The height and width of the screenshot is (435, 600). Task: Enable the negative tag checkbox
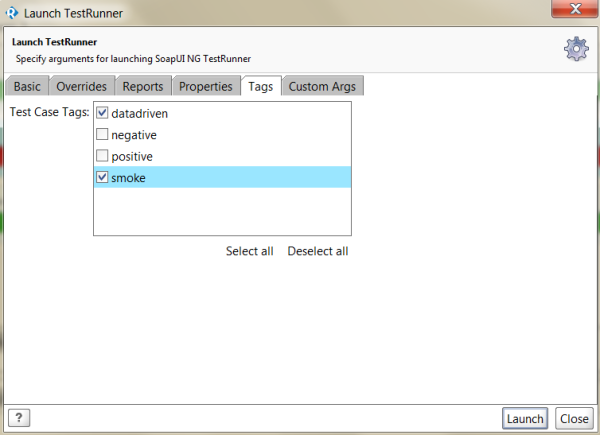coord(102,134)
